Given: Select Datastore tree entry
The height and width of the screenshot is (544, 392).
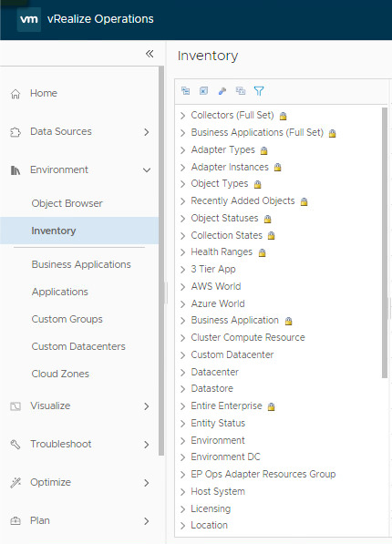Looking at the screenshot, I should [211, 388].
